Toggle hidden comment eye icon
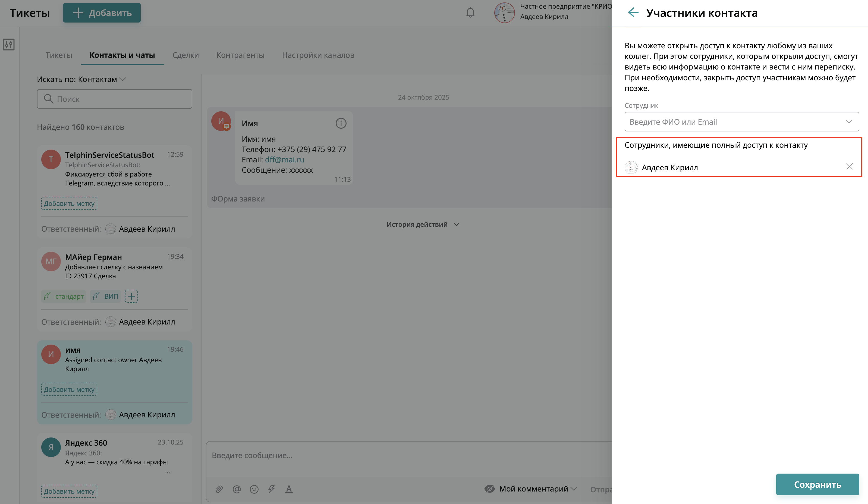The image size is (868, 504). click(489, 489)
